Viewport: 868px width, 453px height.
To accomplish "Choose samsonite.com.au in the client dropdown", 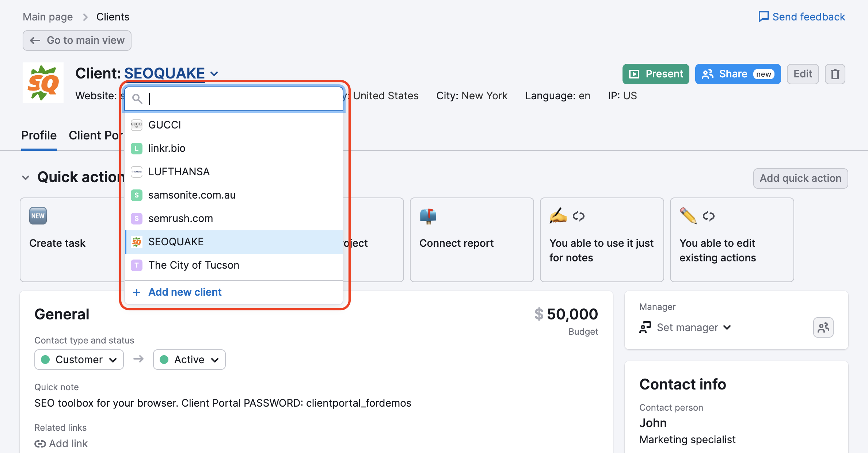I will pyautogui.click(x=234, y=195).
